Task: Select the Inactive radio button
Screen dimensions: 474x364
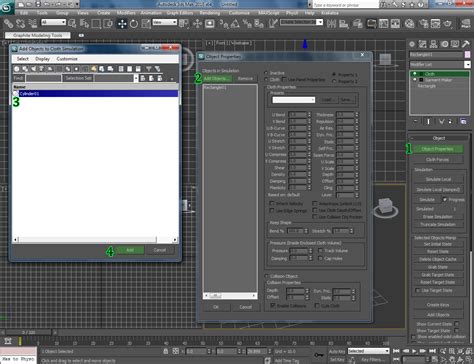Action: pos(266,73)
